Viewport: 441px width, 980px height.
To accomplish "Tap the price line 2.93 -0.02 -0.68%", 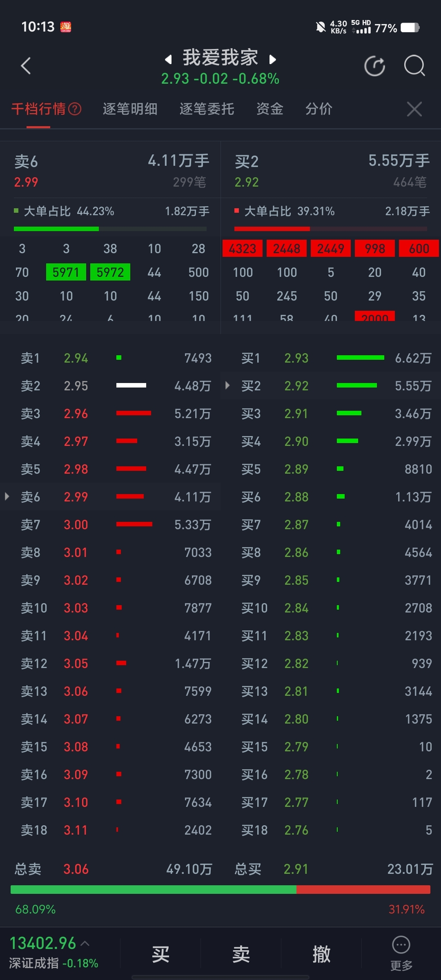I will click(220, 79).
